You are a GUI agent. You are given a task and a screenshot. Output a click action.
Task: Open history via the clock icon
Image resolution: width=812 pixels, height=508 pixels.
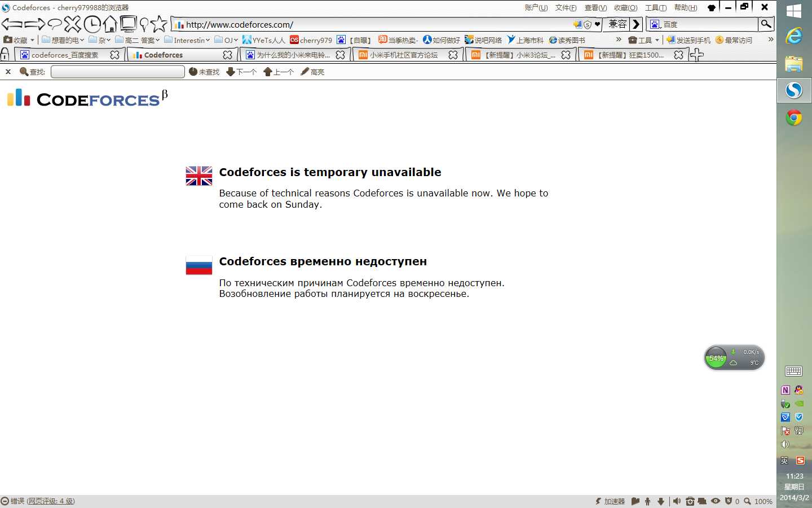click(x=92, y=24)
